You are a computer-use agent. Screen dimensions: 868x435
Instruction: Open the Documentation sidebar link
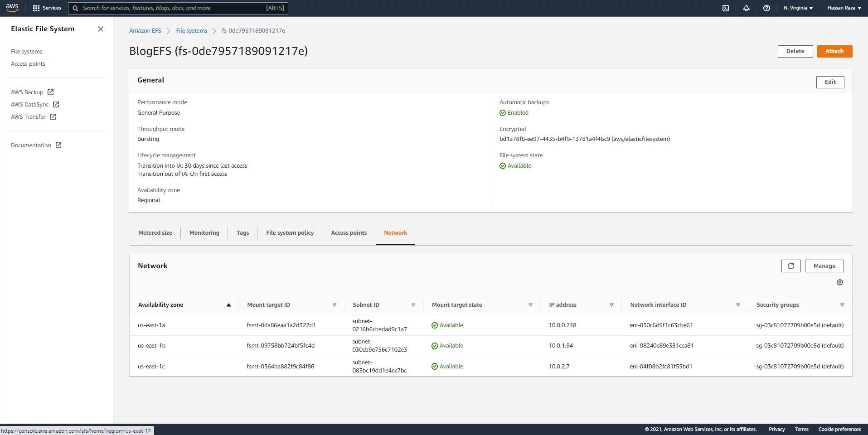tap(31, 145)
